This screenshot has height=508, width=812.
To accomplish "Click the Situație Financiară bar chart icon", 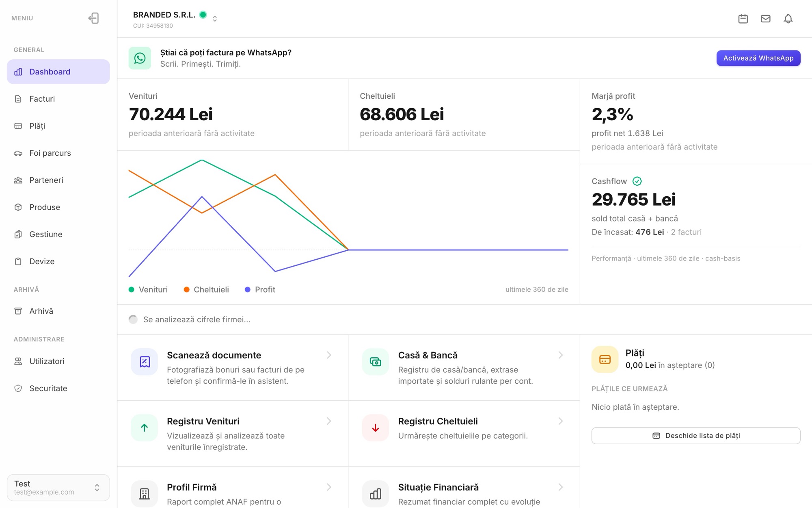I will point(376,493).
